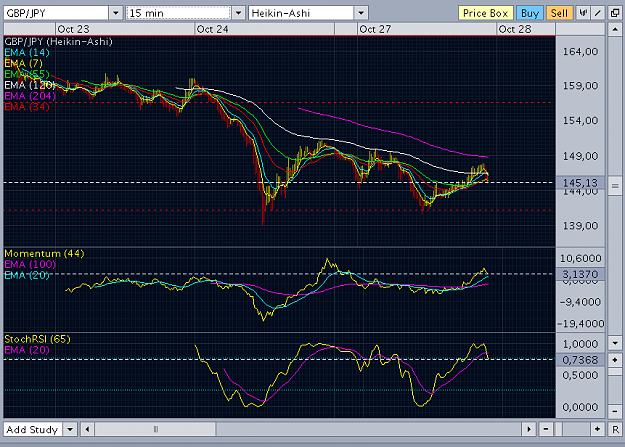Click the EMA (7) legend label

23,63
